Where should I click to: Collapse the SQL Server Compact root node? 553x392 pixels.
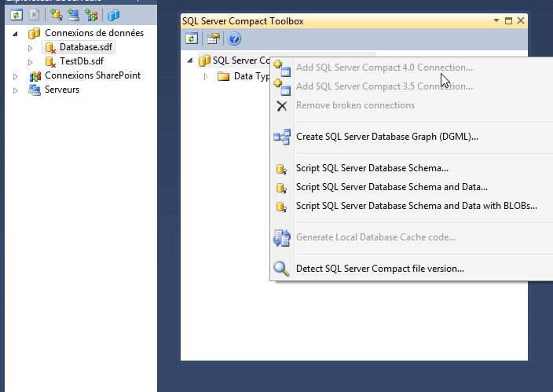pyautogui.click(x=190, y=60)
